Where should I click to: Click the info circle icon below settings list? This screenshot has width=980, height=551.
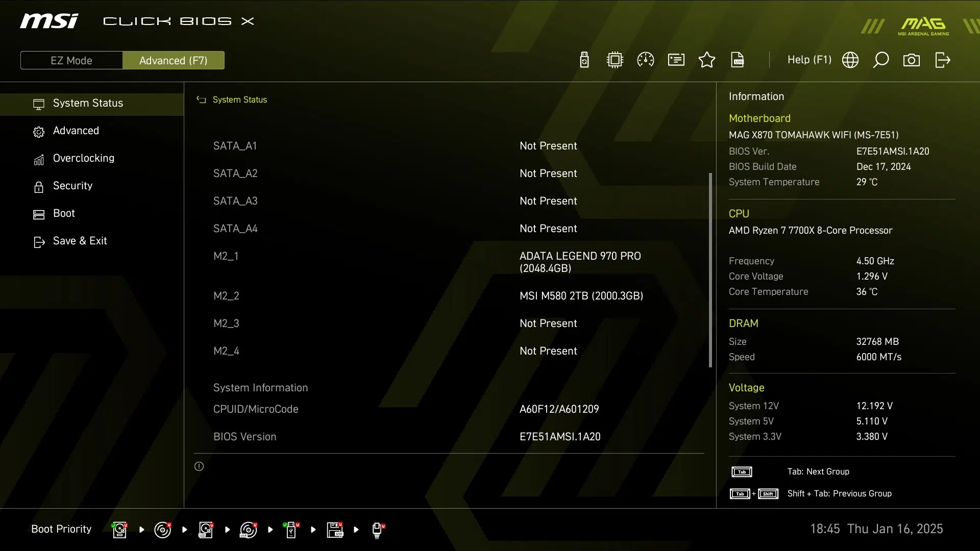(199, 466)
